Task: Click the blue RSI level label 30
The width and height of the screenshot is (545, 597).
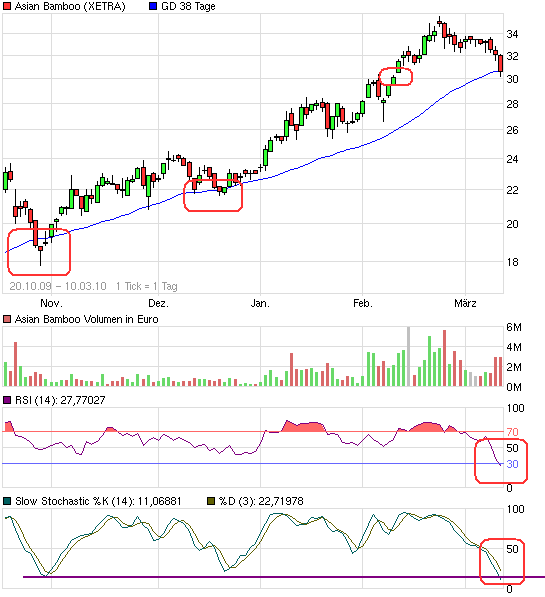Action: point(512,464)
